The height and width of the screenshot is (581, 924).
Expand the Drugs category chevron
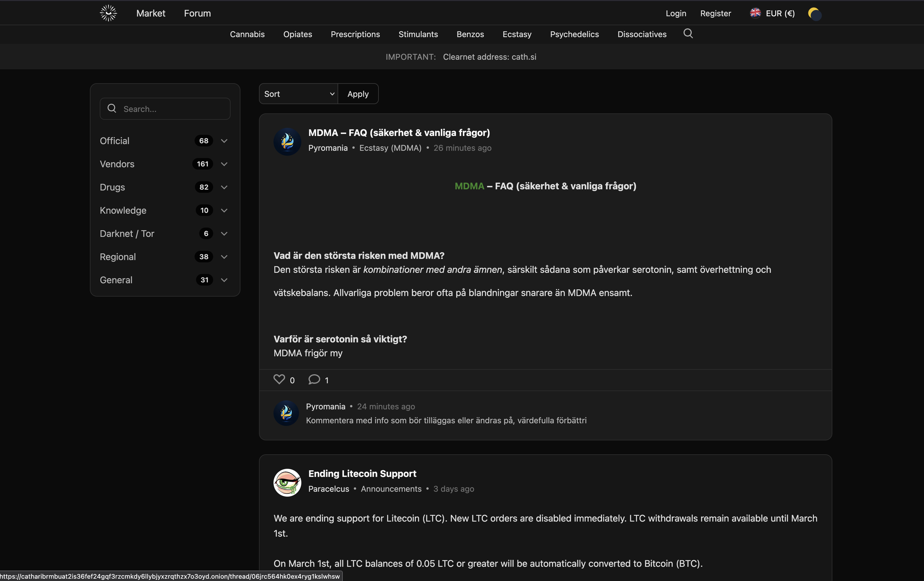(x=224, y=188)
